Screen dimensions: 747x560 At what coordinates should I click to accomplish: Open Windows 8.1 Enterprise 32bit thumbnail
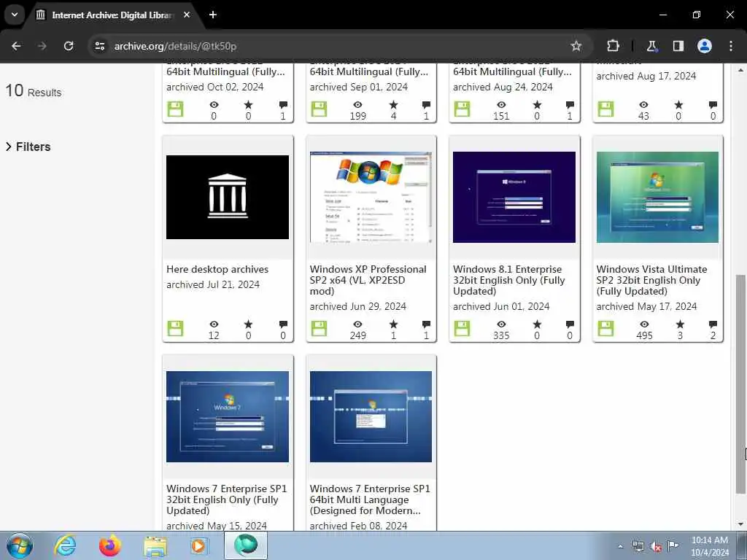[x=514, y=197]
